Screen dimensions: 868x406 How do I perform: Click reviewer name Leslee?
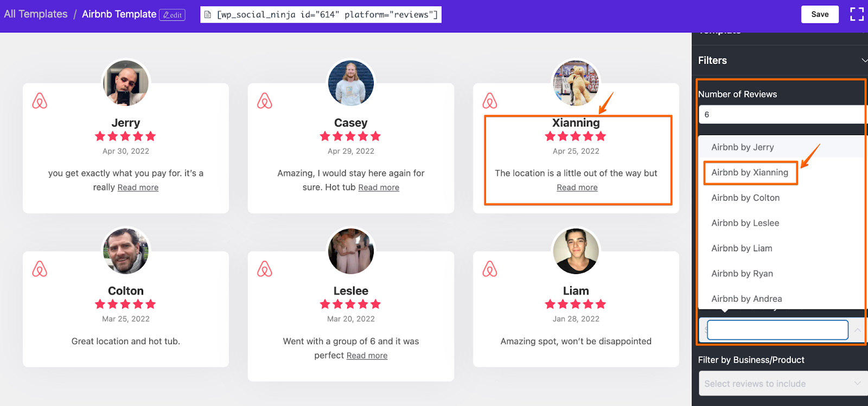tap(351, 291)
